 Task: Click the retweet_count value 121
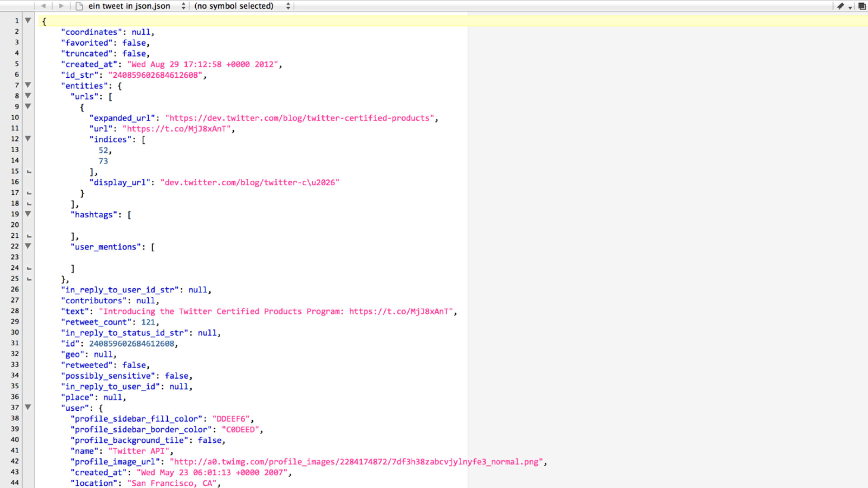click(148, 322)
